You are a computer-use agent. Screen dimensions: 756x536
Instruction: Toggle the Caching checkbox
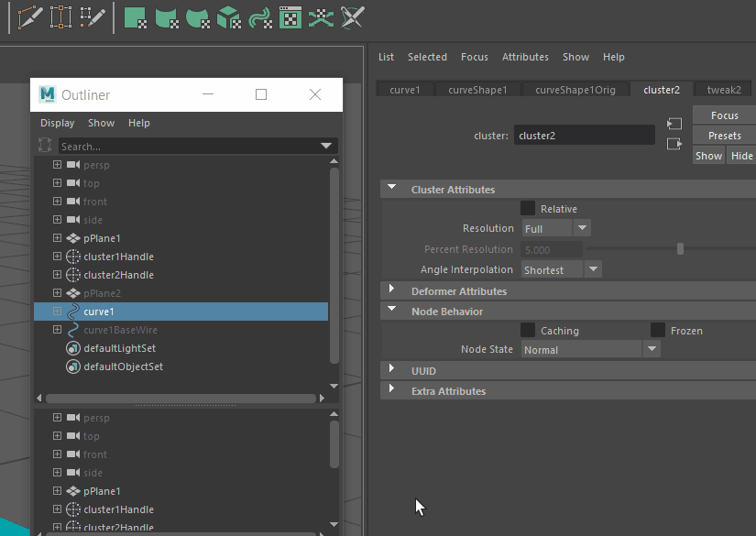pyautogui.click(x=528, y=330)
